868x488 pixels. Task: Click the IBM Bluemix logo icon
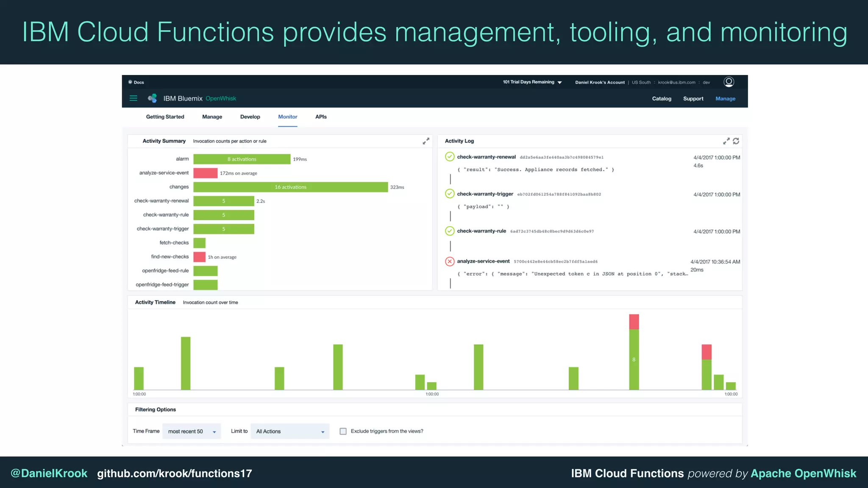coord(152,98)
